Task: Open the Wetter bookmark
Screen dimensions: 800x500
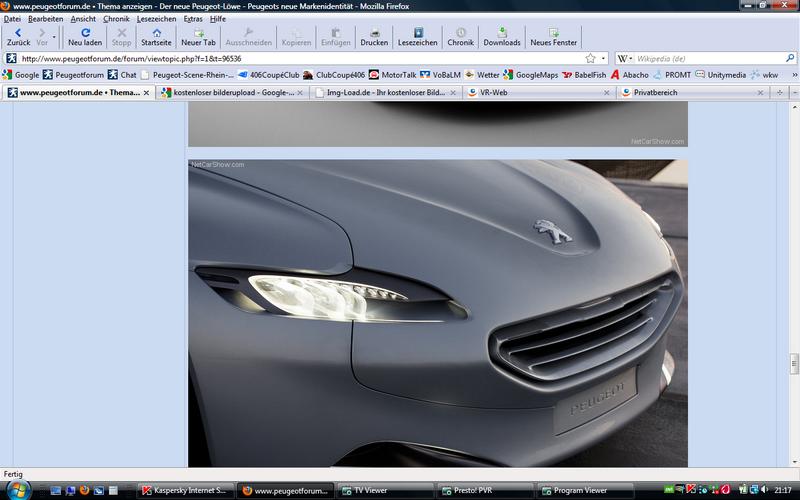Action: (482, 75)
